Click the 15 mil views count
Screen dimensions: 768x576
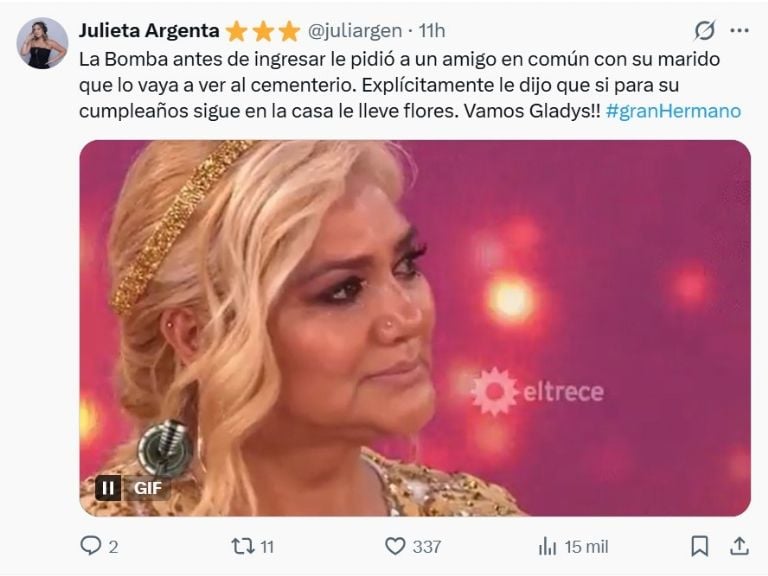tap(586, 547)
